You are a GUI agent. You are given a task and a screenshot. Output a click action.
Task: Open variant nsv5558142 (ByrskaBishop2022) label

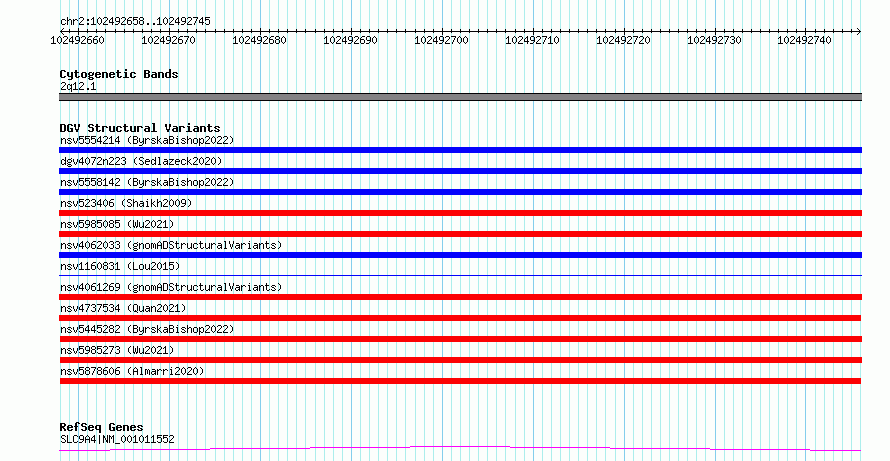tap(147, 182)
